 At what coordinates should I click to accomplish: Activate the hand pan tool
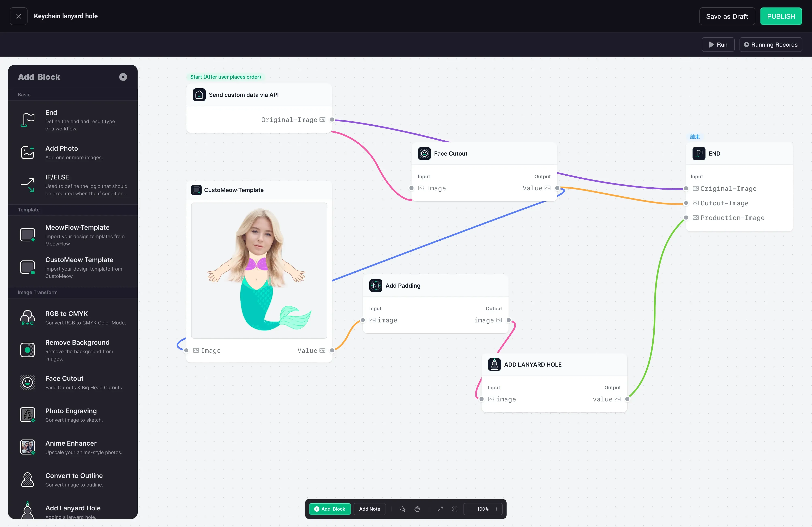pos(417,509)
